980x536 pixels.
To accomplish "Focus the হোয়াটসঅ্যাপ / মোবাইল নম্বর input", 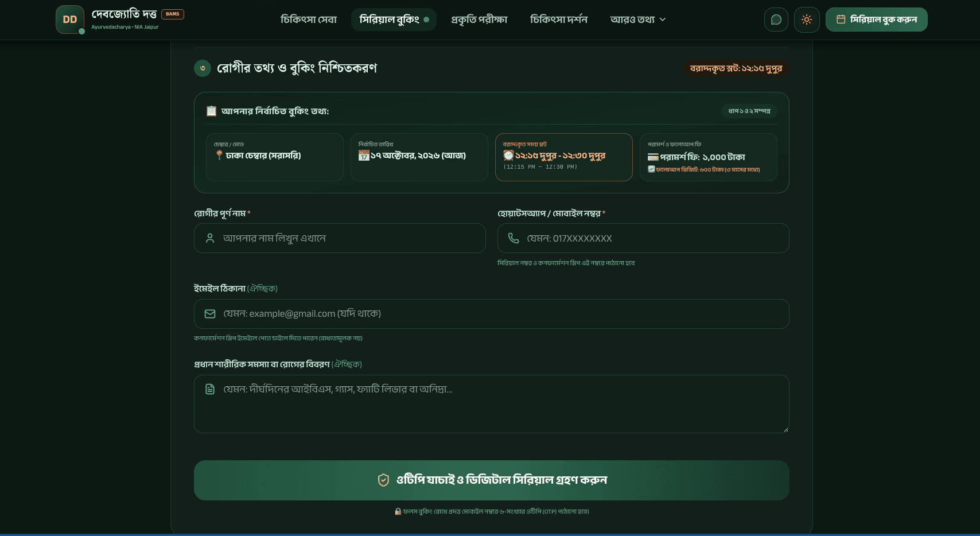I will click(x=643, y=238).
